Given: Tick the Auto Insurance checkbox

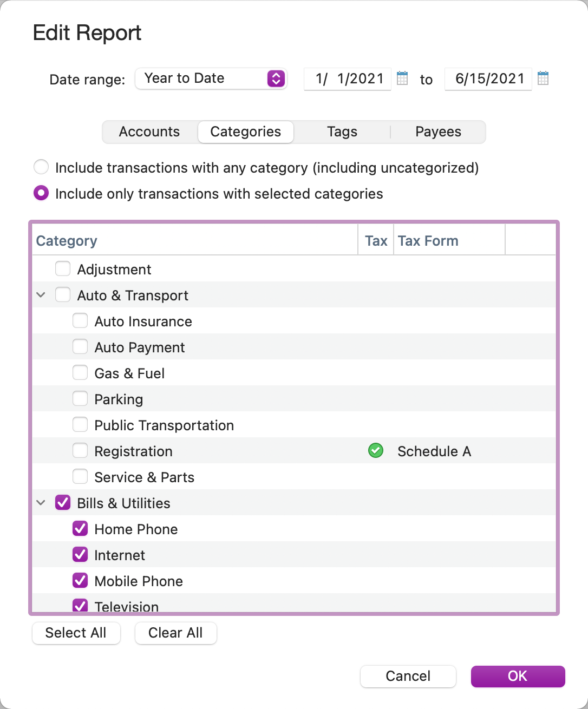Looking at the screenshot, I should (80, 321).
